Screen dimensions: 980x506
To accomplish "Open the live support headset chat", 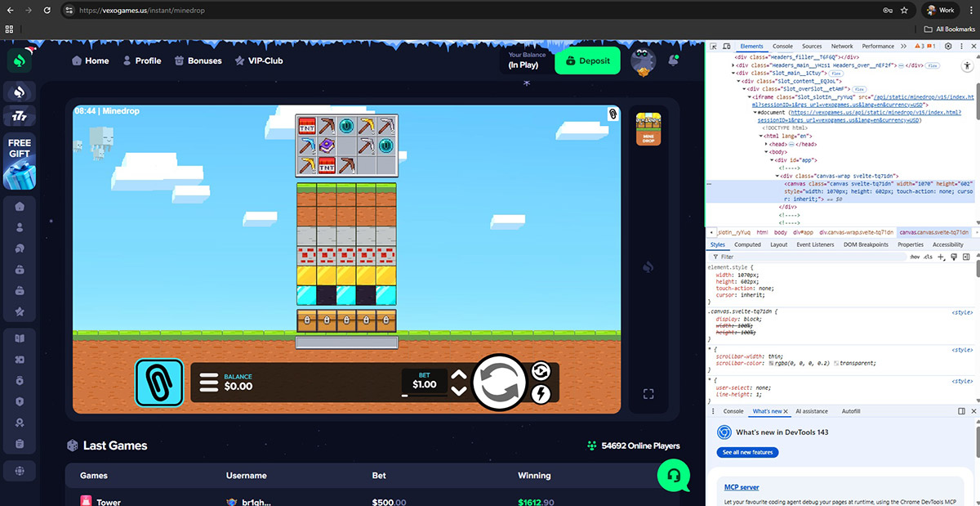I will click(x=674, y=474).
